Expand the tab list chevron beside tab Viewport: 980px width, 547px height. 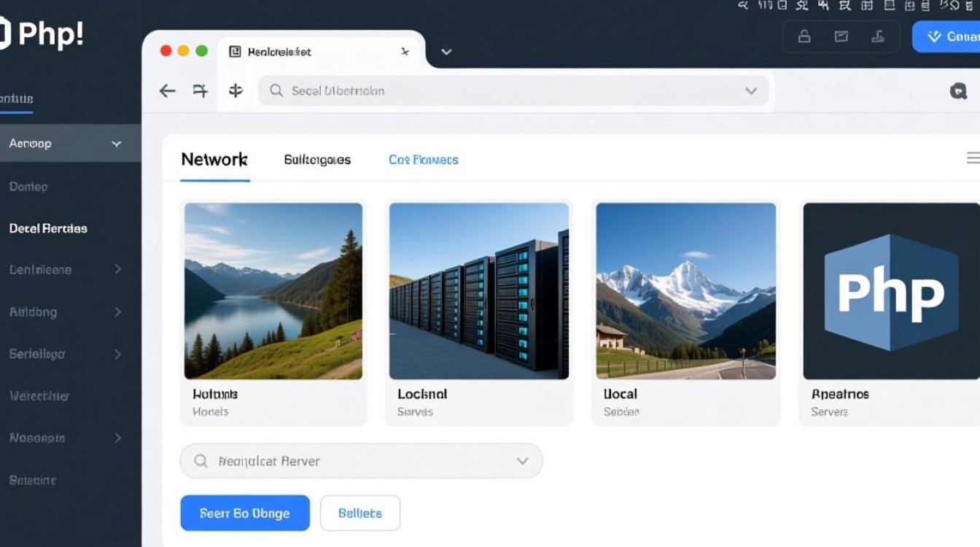coord(447,52)
